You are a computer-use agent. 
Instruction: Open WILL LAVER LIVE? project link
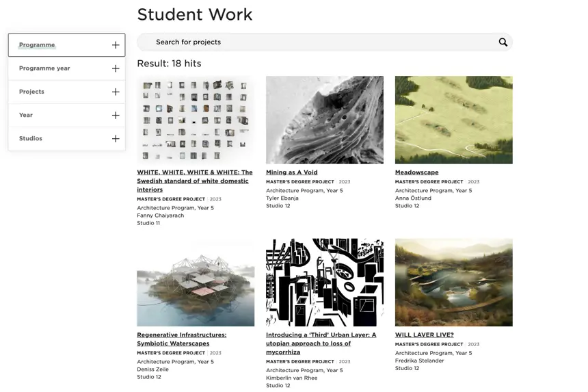[x=424, y=335]
